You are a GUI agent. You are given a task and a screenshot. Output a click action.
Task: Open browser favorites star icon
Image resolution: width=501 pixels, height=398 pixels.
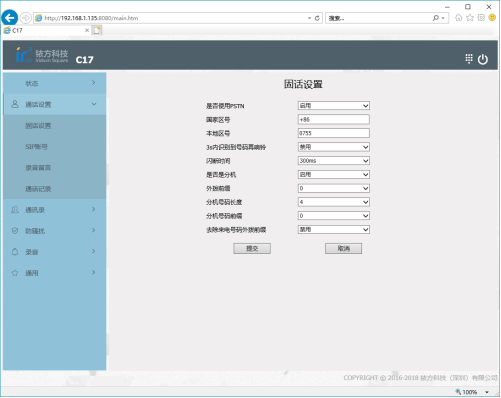click(x=470, y=18)
